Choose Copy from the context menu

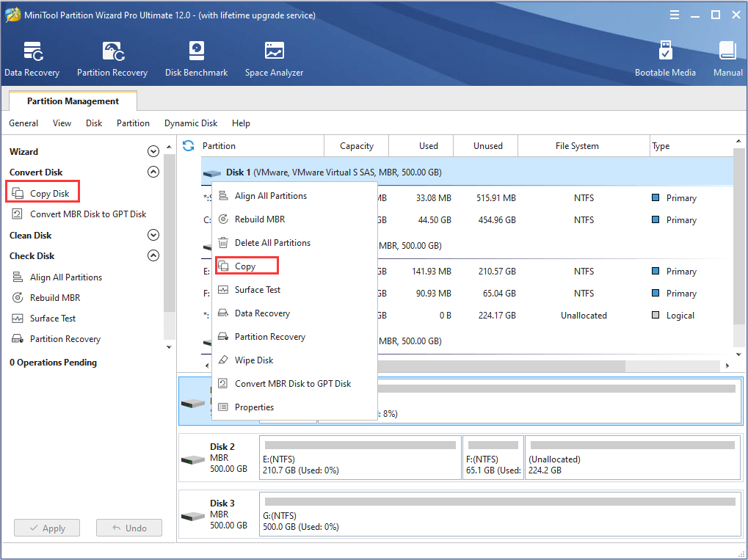[245, 266]
